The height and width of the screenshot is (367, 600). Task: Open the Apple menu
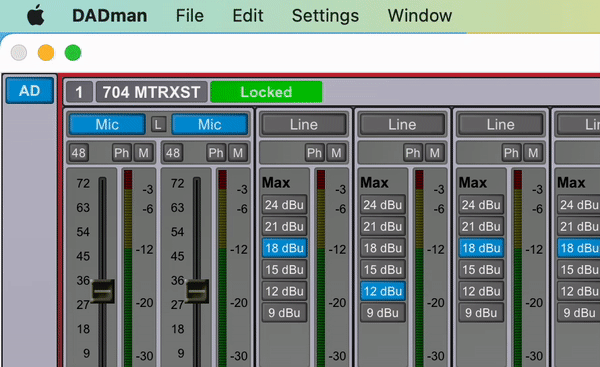click(x=36, y=16)
